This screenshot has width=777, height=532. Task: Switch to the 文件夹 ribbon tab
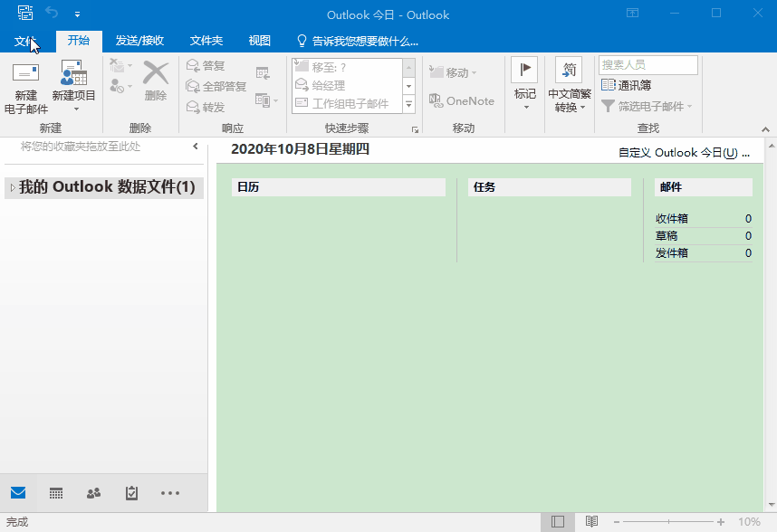coord(206,41)
